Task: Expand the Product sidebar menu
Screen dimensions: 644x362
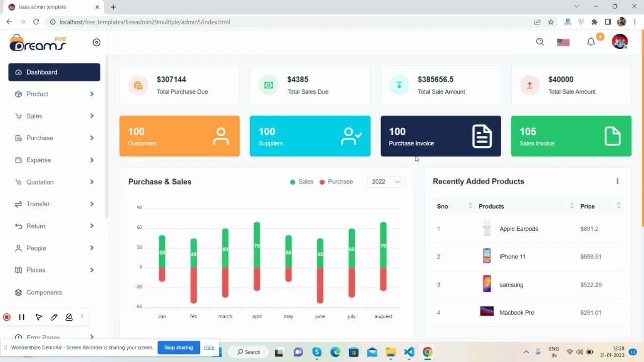Action: [x=54, y=94]
